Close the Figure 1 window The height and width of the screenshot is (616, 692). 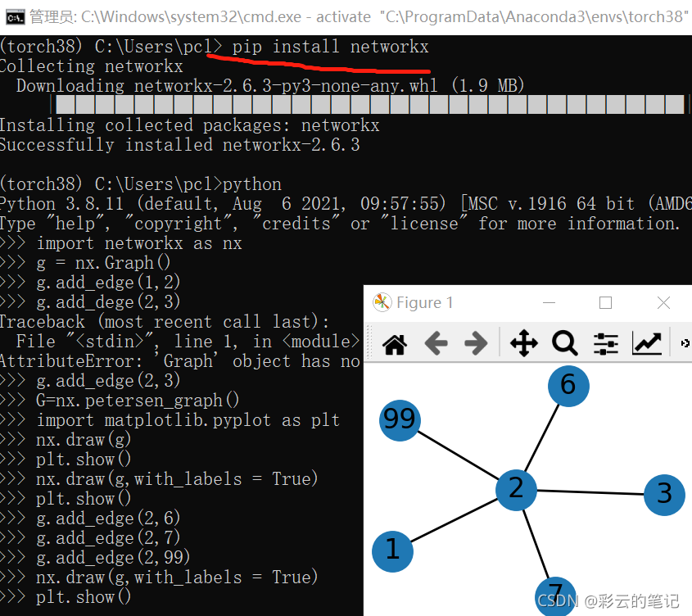[663, 302]
